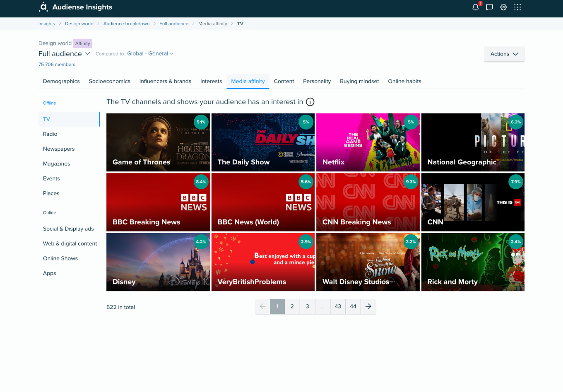This screenshot has width=563, height=392.
Task: Select the Media affinity tab
Action: click(248, 81)
